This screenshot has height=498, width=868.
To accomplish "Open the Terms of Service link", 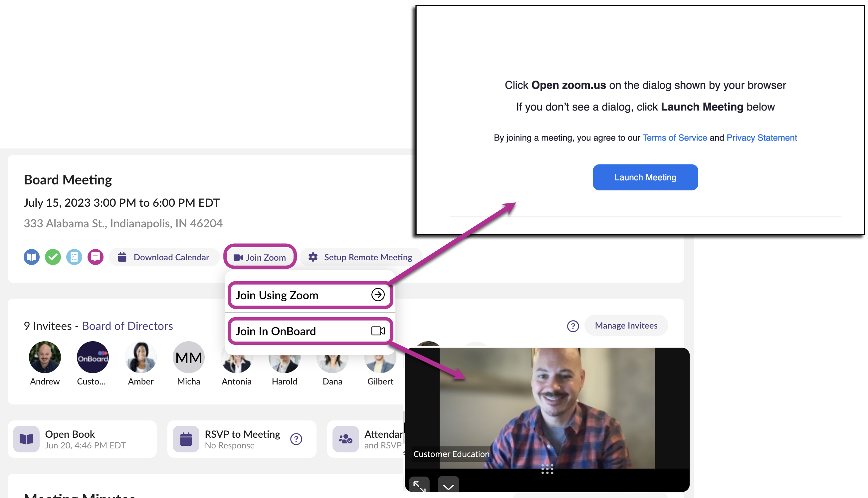I will point(675,137).
